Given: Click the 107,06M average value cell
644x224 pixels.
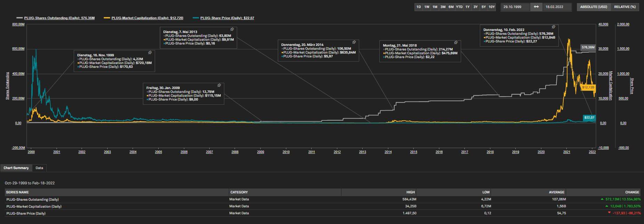Looking at the screenshot, I should coord(558,199).
